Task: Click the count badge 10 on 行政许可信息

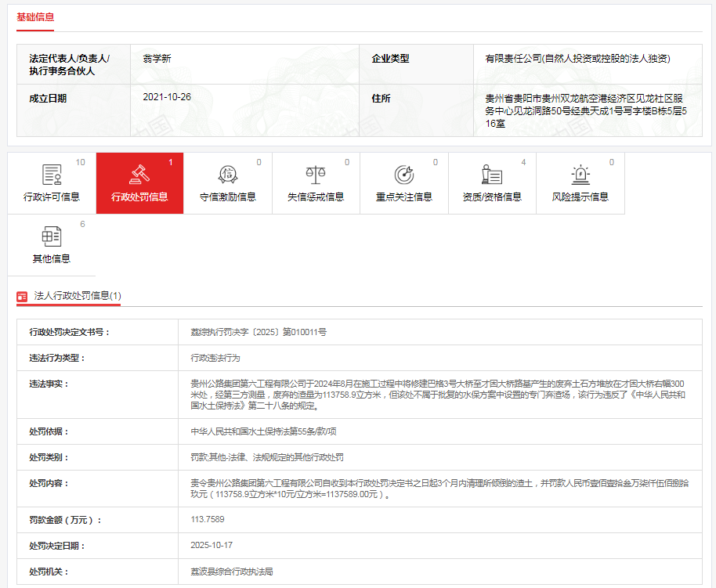Action: click(x=80, y=162)
